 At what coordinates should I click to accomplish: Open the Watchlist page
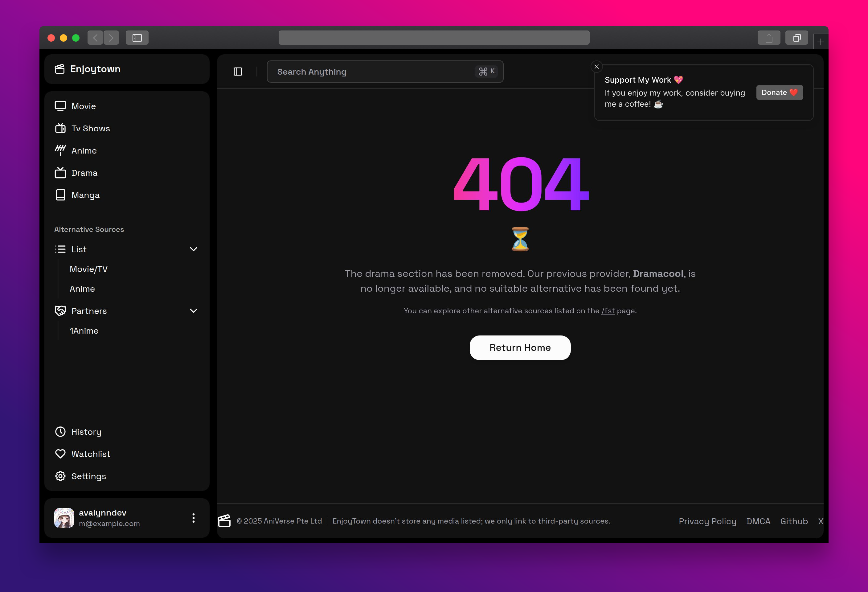tap(127, 454)
